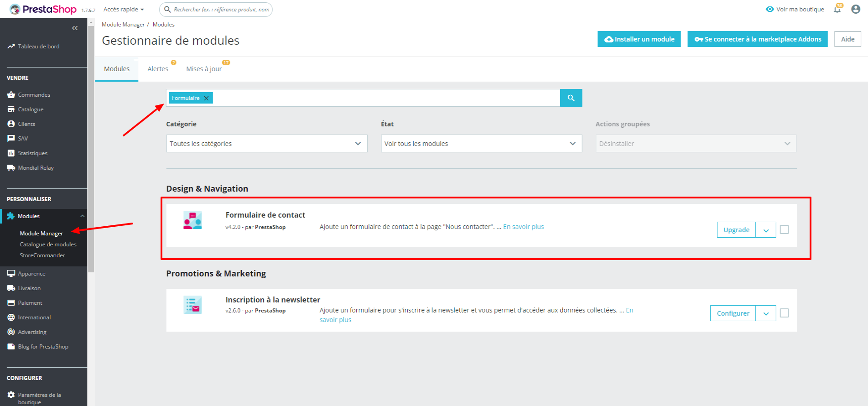This screenshot has height=406, width=868.
Task: Click the top search field
Action: [216, 9]
